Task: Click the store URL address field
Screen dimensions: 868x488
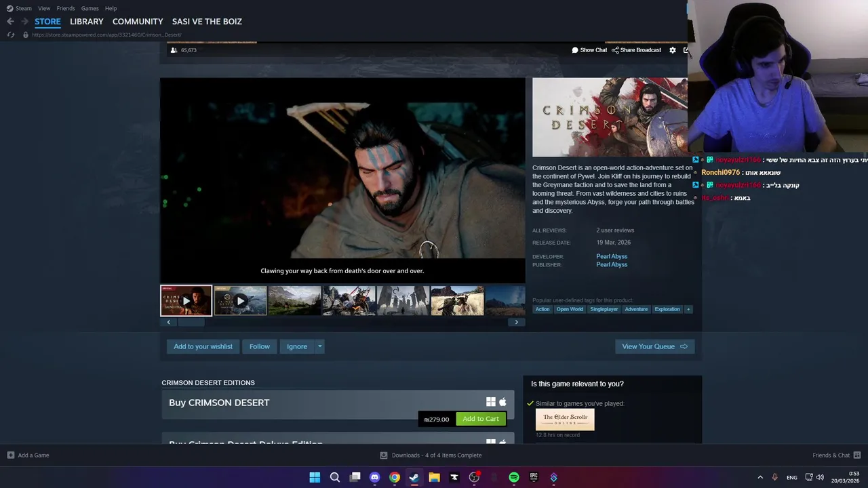Action: [106, 35]
